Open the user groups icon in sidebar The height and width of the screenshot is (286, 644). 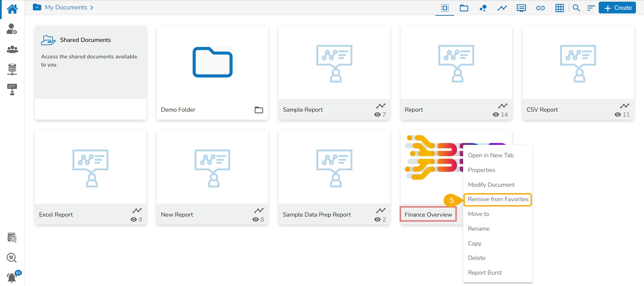(12, 50)
